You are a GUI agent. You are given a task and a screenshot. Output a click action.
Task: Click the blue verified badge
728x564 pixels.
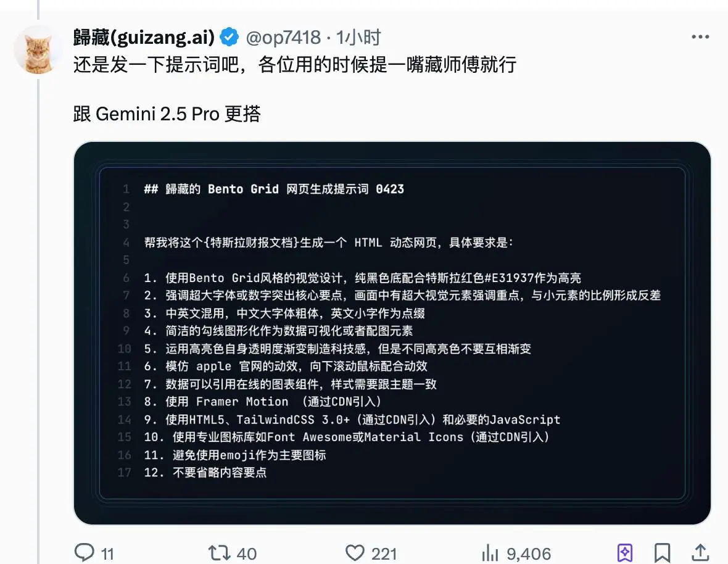pos(229,37)
